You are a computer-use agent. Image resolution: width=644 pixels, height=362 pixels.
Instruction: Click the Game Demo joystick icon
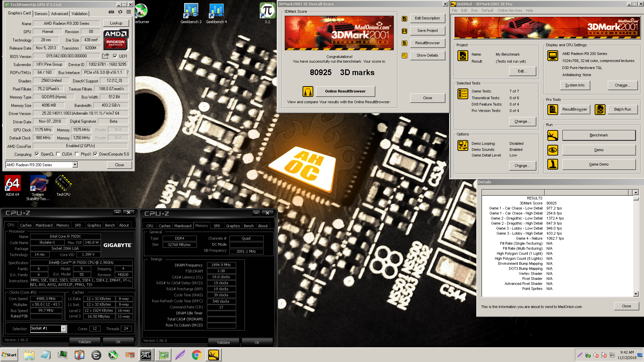coord(553,164)
